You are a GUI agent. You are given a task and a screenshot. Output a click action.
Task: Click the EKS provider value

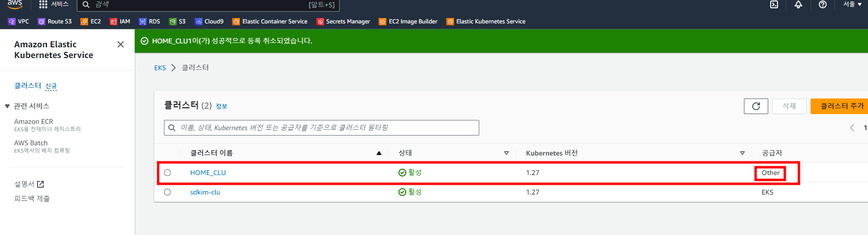point(767,192)
